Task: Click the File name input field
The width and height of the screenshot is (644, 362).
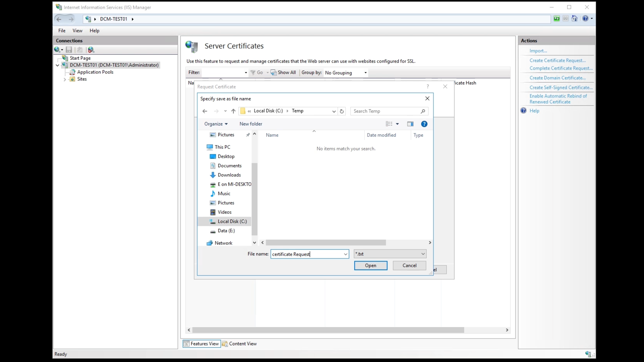Action: 307,254
